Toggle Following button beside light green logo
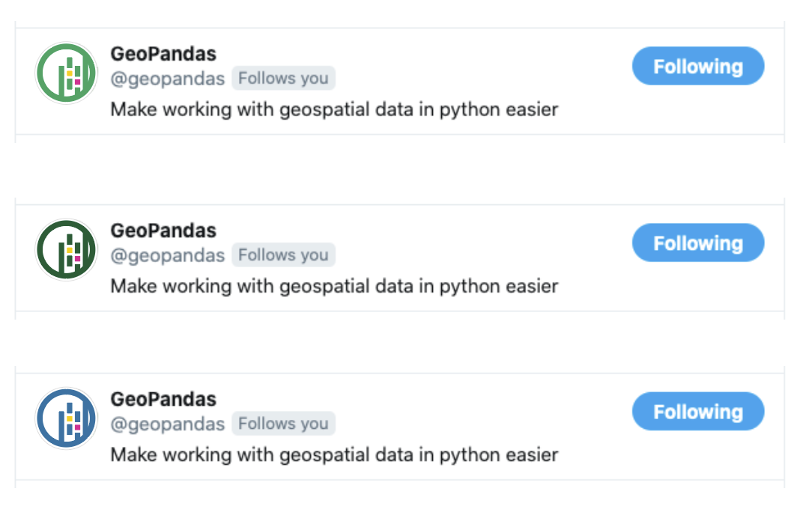 point(698,66)
